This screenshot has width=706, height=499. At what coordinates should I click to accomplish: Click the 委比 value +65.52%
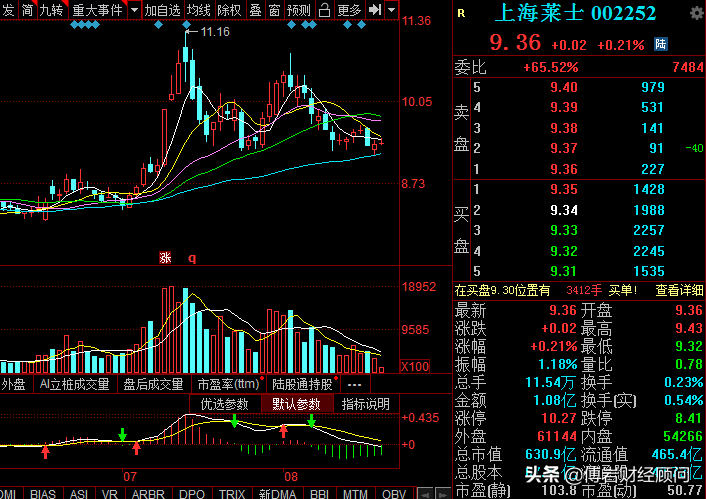click(551, 68)
